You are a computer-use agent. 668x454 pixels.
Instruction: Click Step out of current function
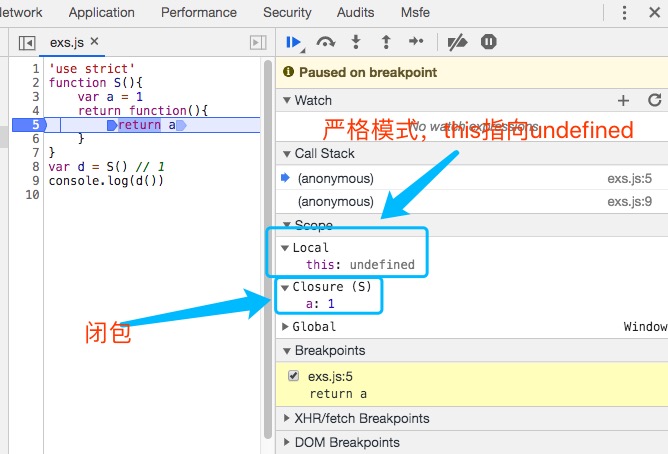click(x=385, y=42)
